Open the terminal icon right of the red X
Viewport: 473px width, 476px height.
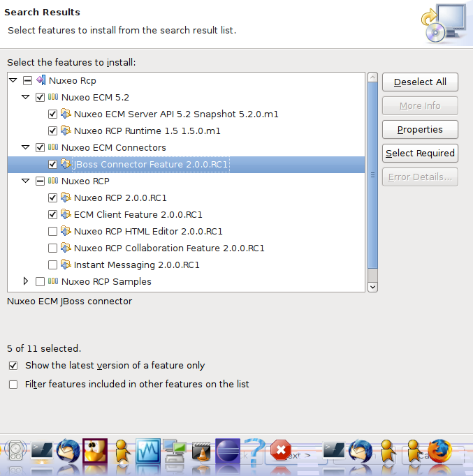click(334, 450)
